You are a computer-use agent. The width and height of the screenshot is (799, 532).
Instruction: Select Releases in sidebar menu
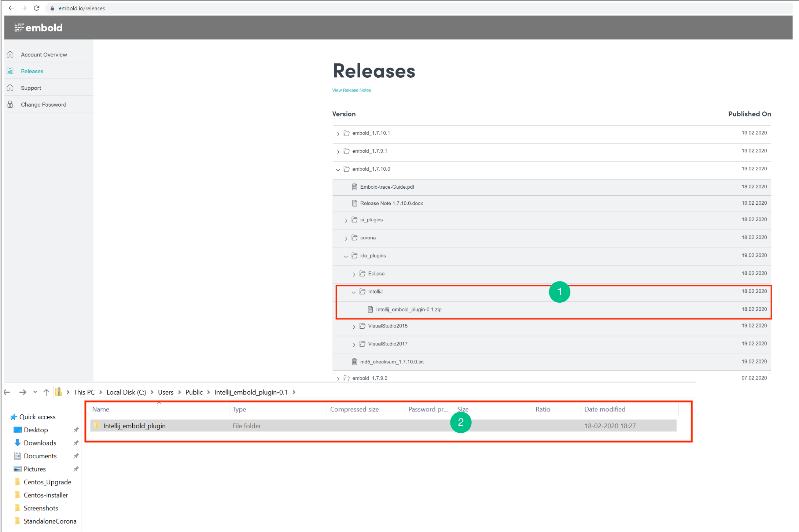pos(32,71)
